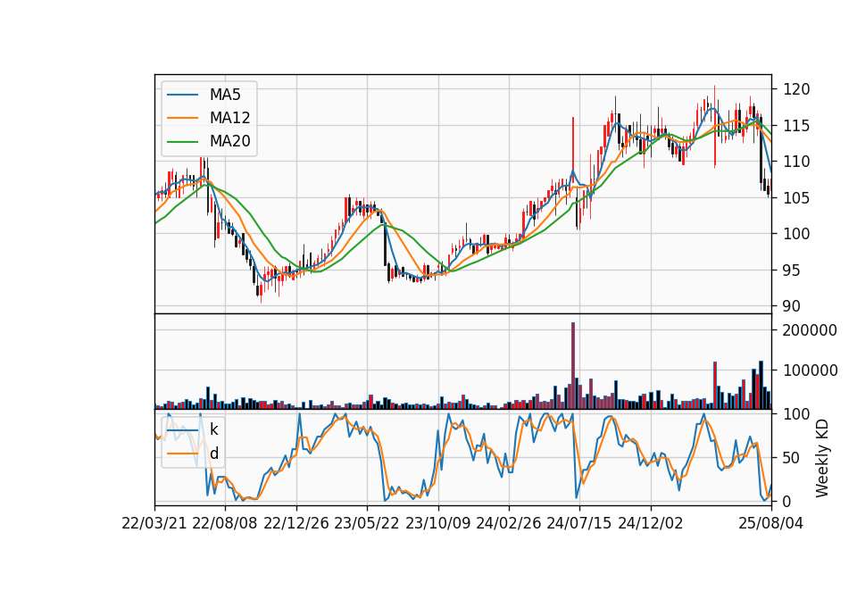This screenshot has height=616, width=857.
Task: Click the 115 price axis label
Action: [x=795, y=125]
